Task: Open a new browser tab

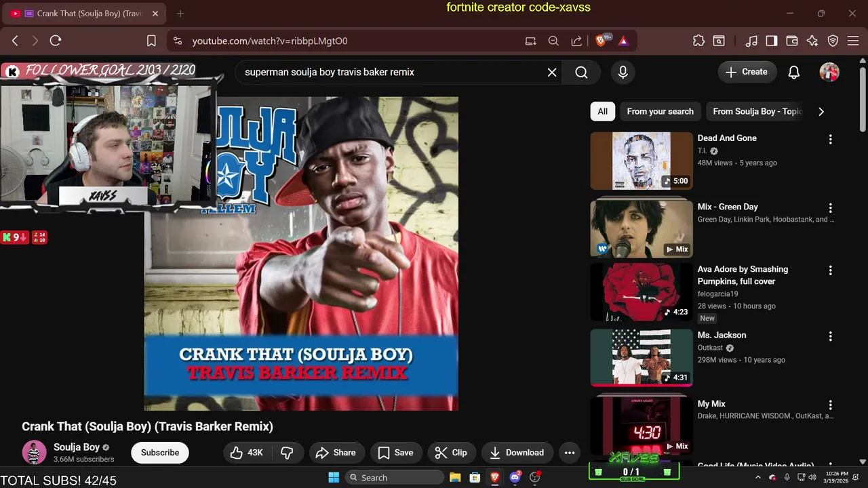Action: (180, 14)
